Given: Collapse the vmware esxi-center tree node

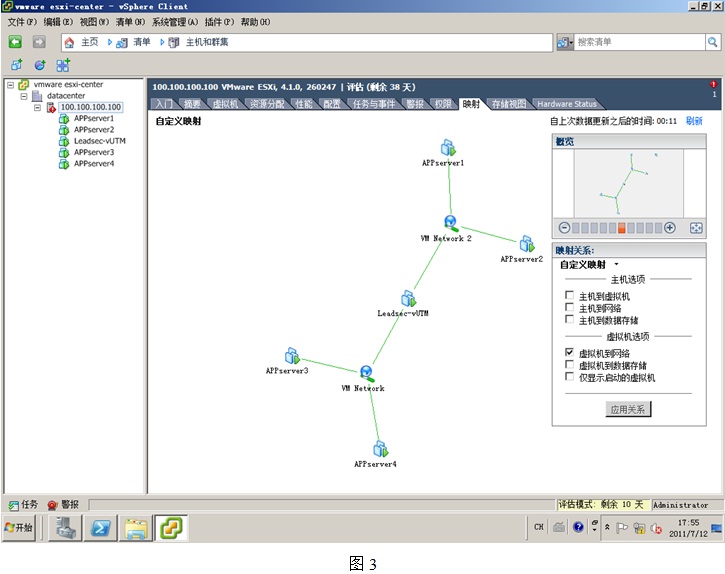Looking at the screenshot, I should coord(10,85).
